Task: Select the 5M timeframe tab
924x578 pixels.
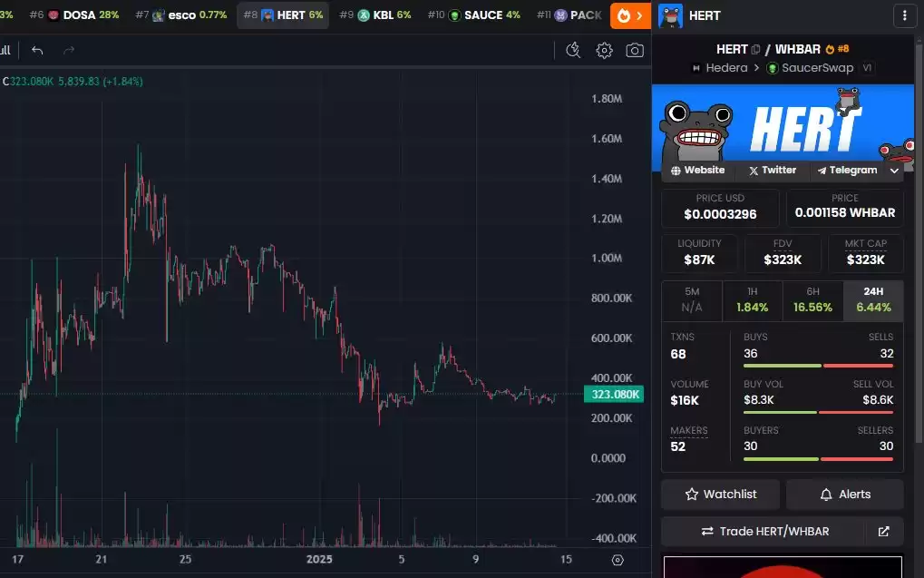Action: point(692,301)
